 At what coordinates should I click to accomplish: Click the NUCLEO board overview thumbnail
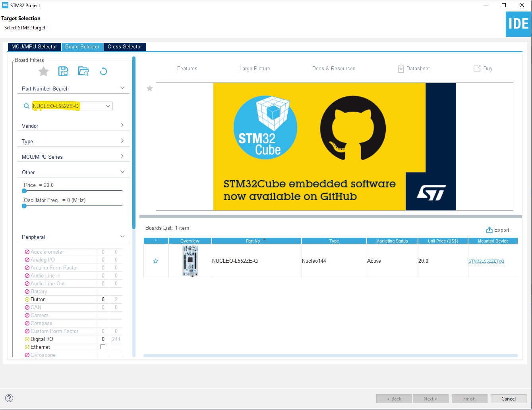click(190, 261)
